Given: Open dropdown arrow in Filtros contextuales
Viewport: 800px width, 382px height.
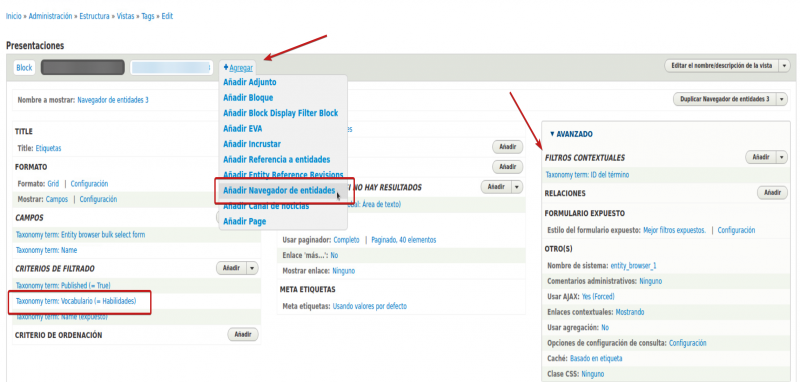Looking at the screenshot, I should pyautogui.click(x=782, y=158).
